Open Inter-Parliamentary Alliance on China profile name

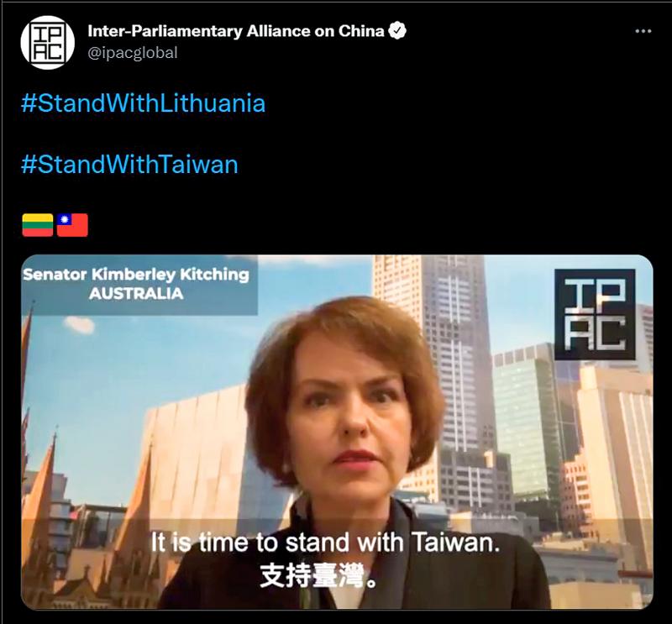pyautogui.click(x=236, y=31)
